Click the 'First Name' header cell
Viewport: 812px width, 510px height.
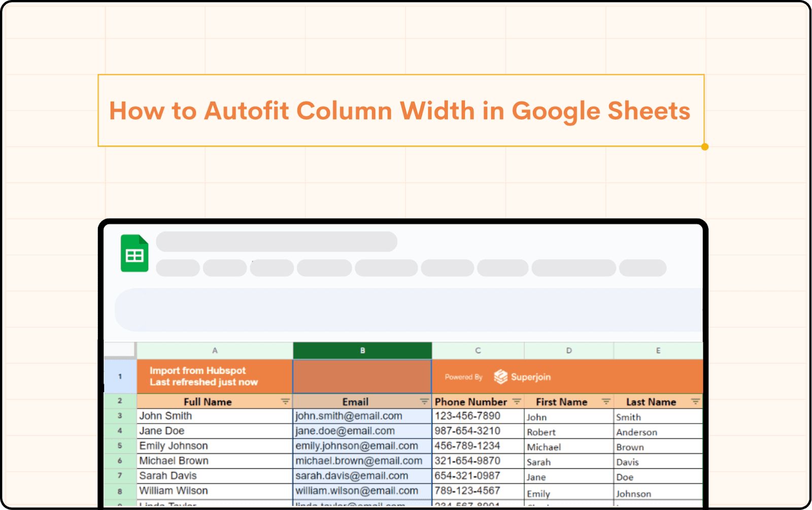click(x=569, y=401)
